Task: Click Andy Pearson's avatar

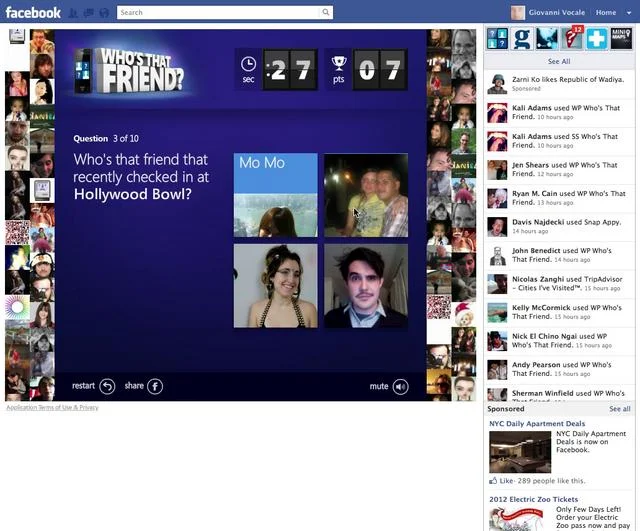Action: 497,370
